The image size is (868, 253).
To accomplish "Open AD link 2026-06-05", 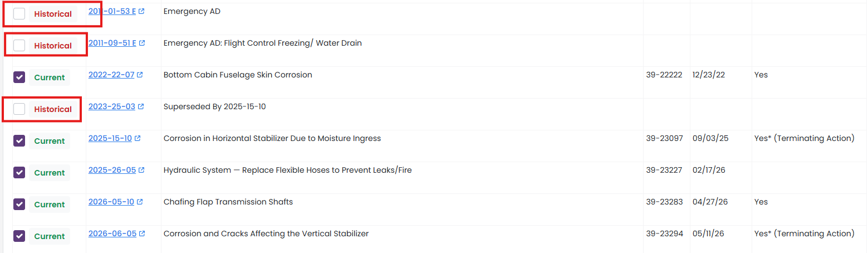I will 112,233.
